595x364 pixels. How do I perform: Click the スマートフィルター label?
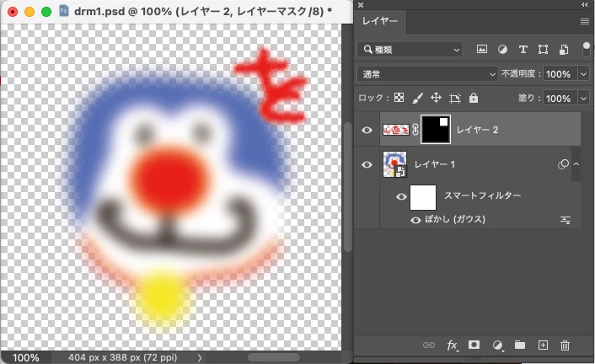pos(482,195)
